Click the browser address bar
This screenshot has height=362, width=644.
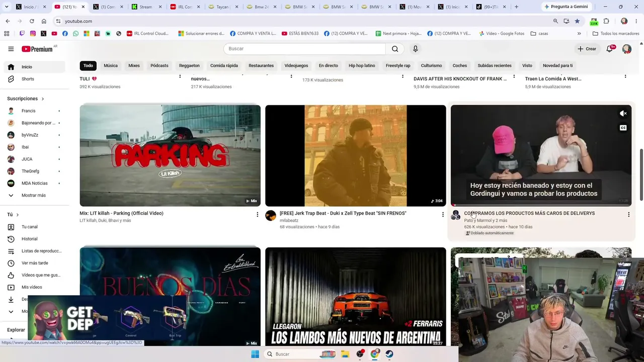pos(302,21)
